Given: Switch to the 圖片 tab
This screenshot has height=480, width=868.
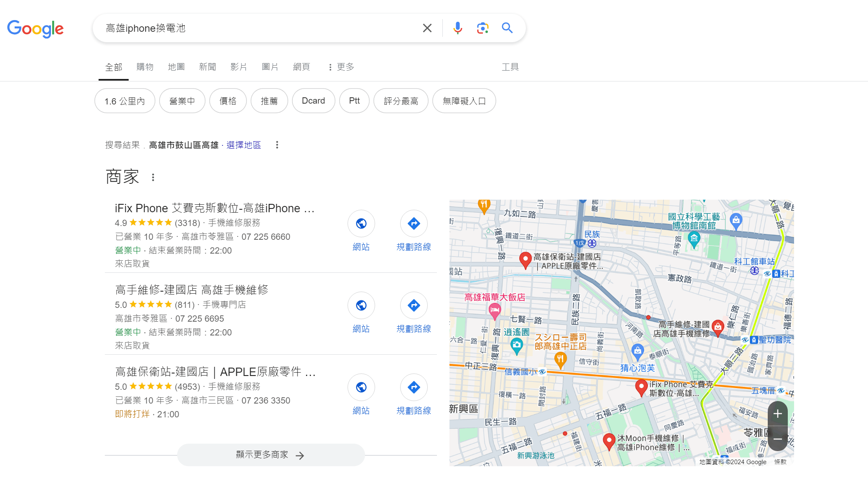Looking at the screenshot, I should pos(270,67).
